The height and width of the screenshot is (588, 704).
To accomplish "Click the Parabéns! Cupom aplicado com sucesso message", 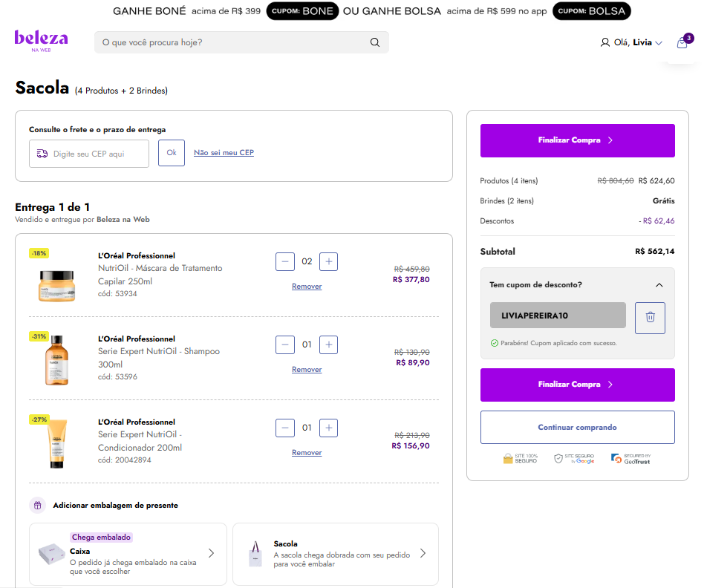I will click(554, 343).
